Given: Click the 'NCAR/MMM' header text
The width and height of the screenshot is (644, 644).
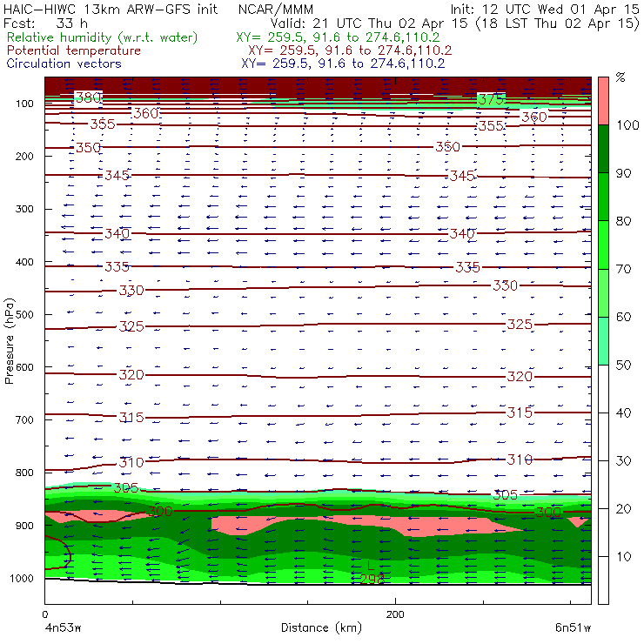Looking at the screenshot, I should (276, 10).
